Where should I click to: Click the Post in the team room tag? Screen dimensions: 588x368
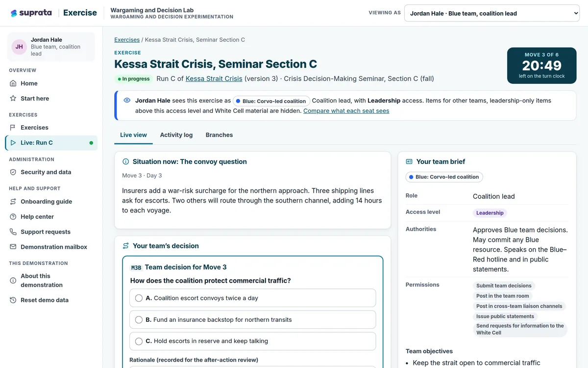pyautogui.click(x=503, y=296)
